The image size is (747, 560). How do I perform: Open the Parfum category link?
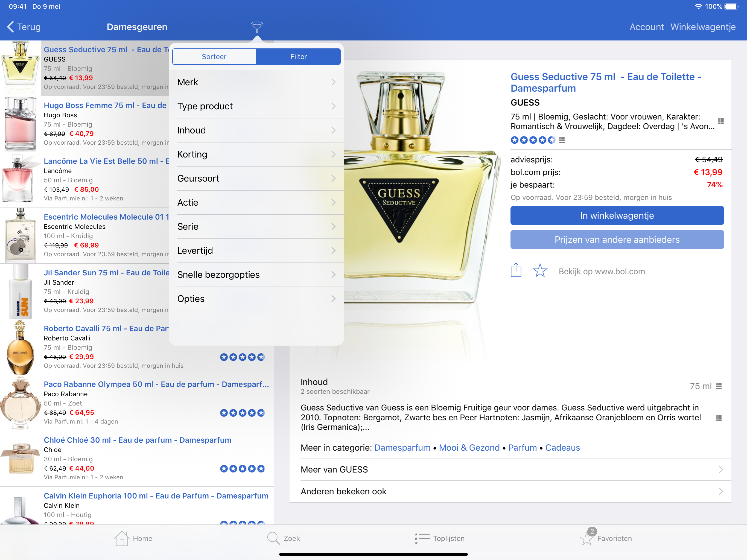522,448
